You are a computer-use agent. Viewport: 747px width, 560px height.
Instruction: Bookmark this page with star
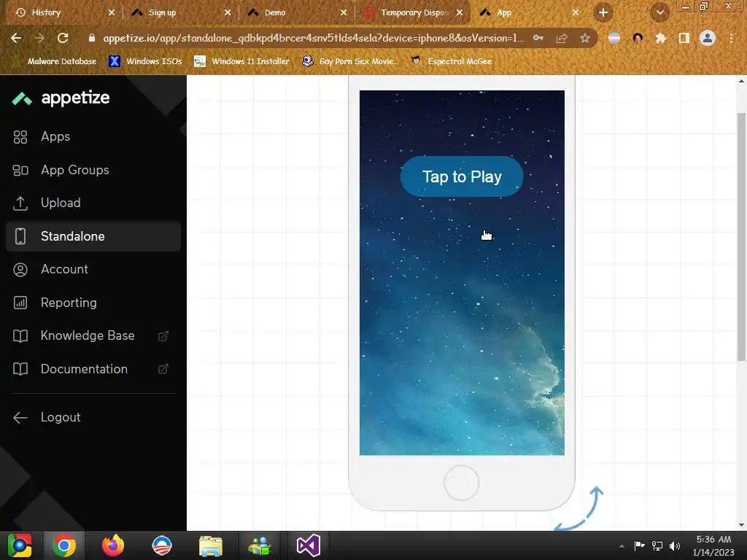[585, 38]
